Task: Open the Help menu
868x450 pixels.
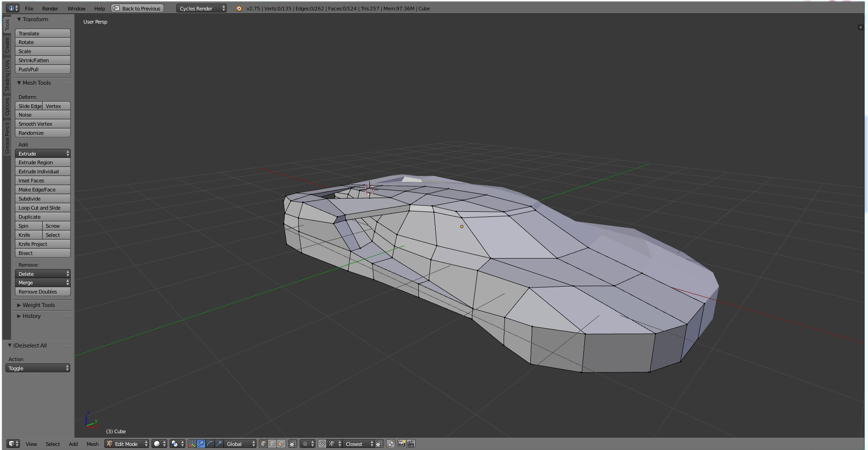Action: click(99, 9)
